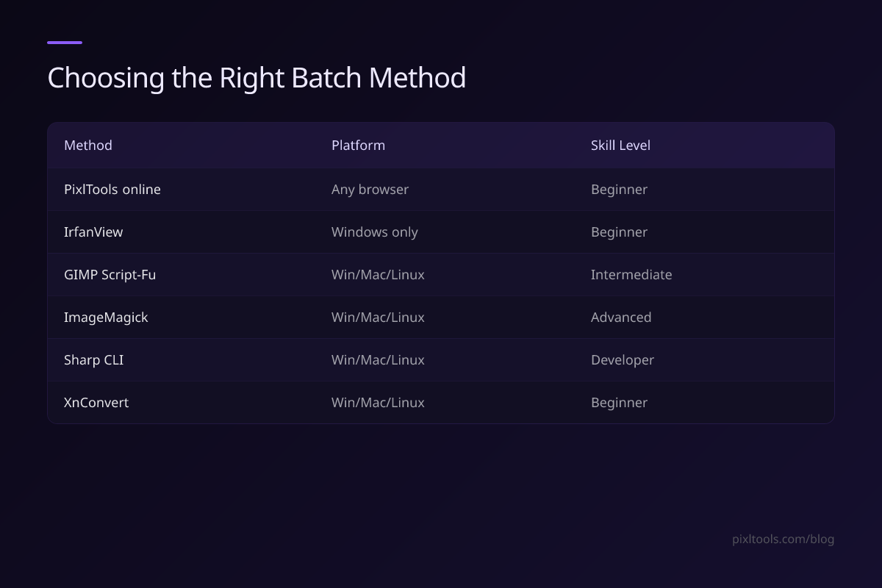Image resolution: width=882 pixels, height=588 pixels.
Task: Click the Method column header
Action: [x=88, y=145]
